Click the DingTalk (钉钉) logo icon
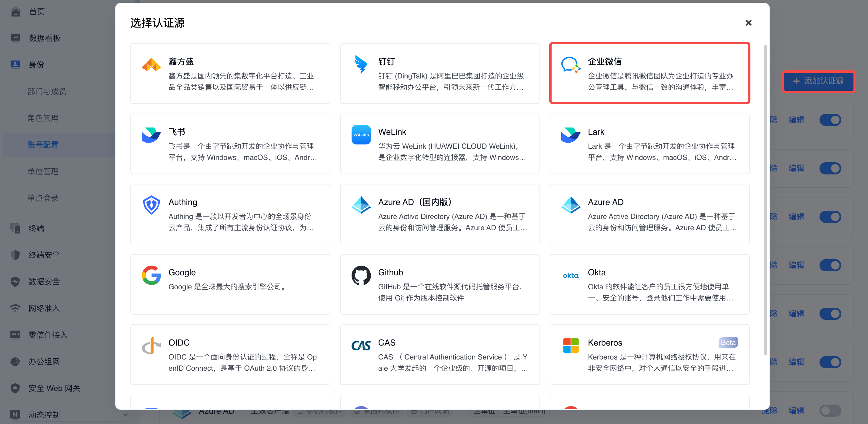The height and width of the screenshot is (424, 868). point(361,64)
